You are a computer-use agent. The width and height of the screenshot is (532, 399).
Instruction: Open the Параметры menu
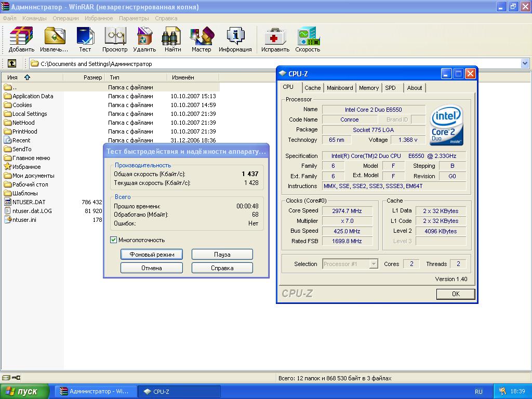point(134,18)
